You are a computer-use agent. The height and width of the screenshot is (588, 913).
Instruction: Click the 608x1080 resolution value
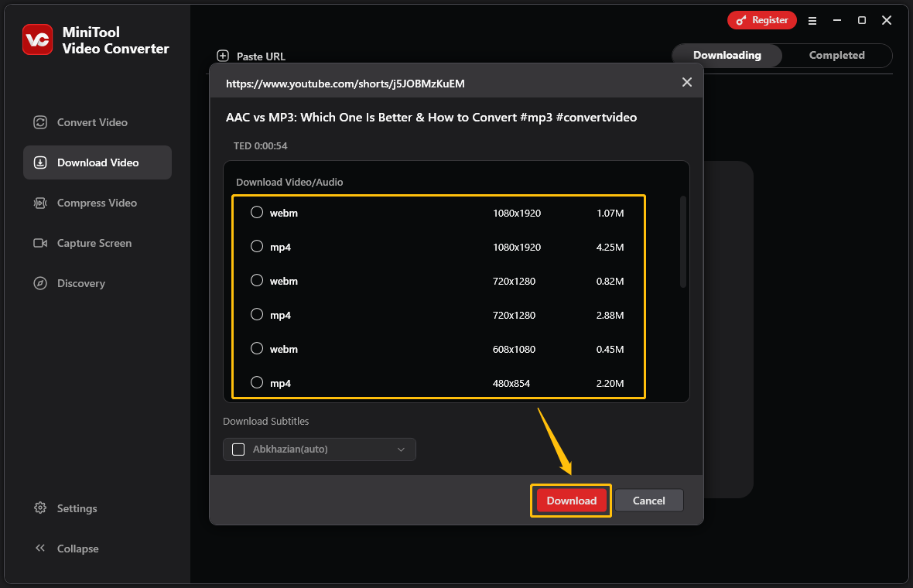pos(515,349)
